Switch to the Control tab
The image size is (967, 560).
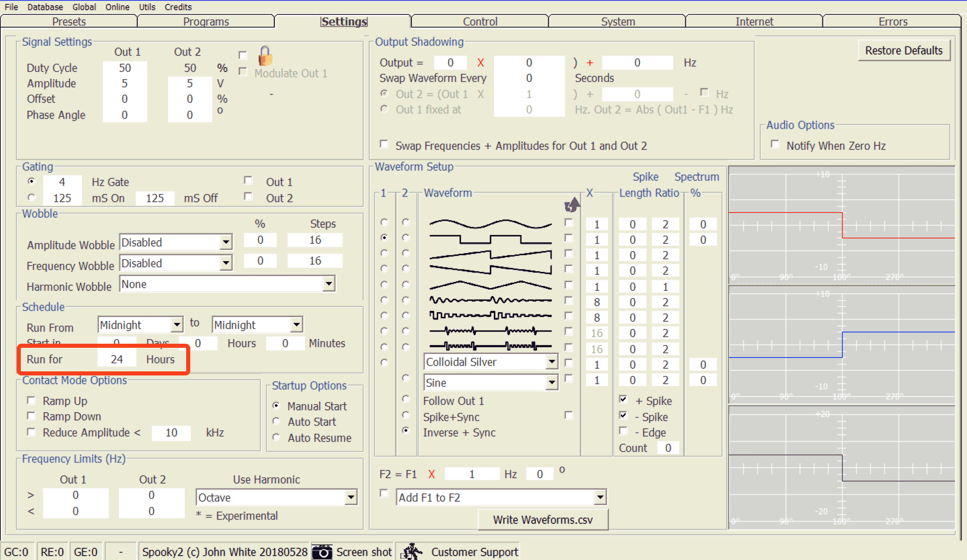point(480,21)
